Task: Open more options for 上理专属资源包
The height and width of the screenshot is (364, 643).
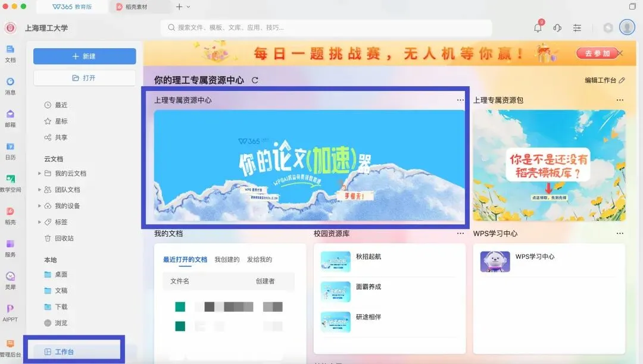Action: click(x=620, y=100)
